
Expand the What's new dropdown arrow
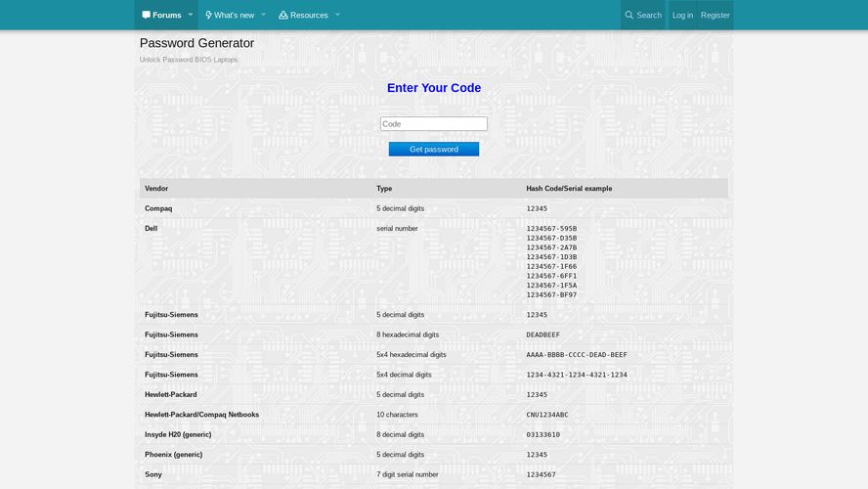tap(264, 15)
